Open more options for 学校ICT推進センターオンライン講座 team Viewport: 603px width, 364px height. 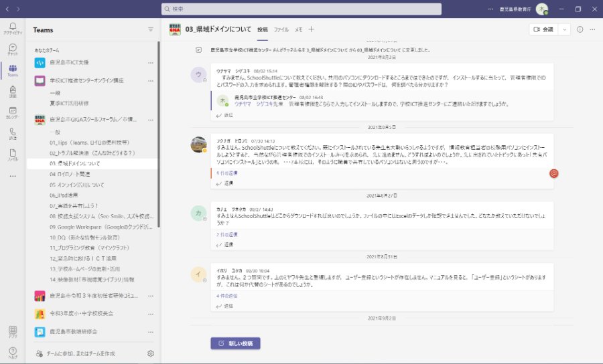coord(151,81)
